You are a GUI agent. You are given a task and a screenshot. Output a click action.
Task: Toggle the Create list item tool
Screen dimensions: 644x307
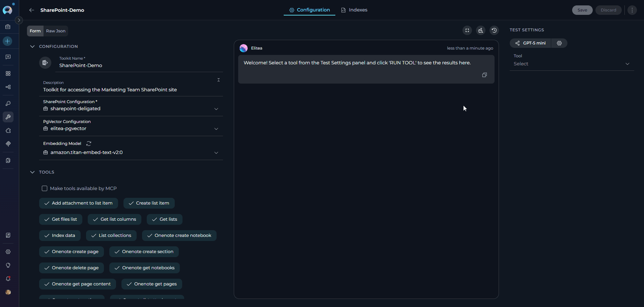coord(149,203)
